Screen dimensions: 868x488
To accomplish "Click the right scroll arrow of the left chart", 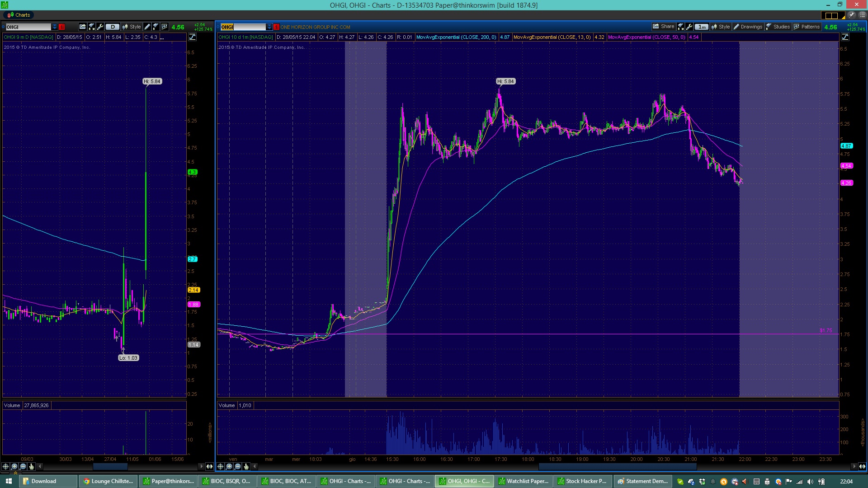I will click(201, 466).
